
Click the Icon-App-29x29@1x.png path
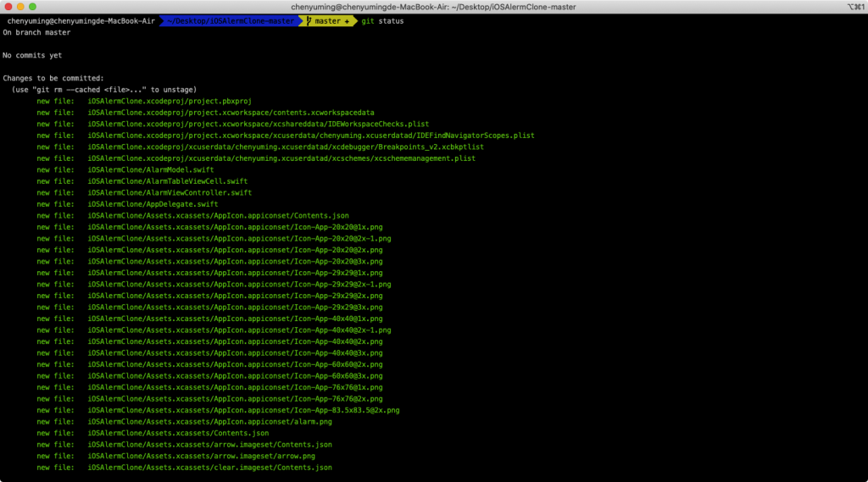click(236, 273)
